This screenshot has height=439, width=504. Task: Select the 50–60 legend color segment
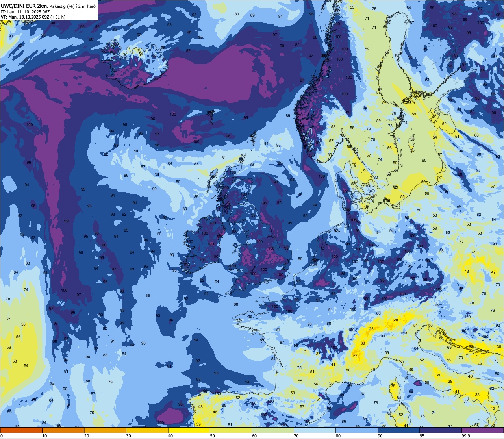click(x=231, y=430)
